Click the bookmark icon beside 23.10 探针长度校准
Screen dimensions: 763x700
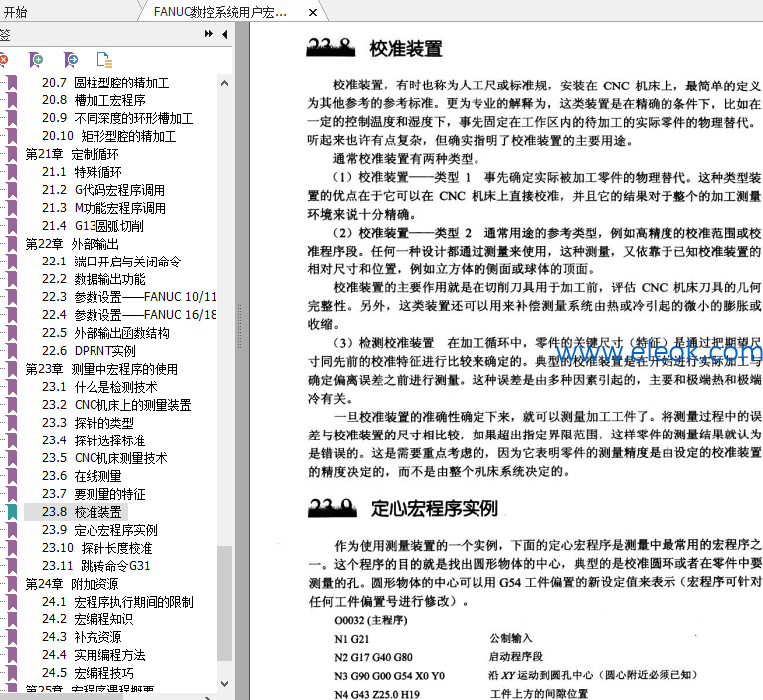(x=12, y=548)
